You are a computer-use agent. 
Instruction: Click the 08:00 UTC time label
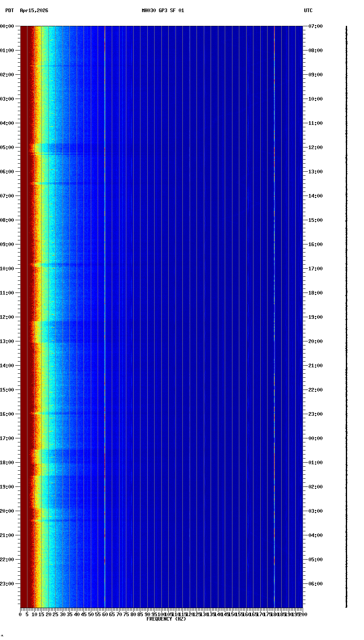pos(316,51)
